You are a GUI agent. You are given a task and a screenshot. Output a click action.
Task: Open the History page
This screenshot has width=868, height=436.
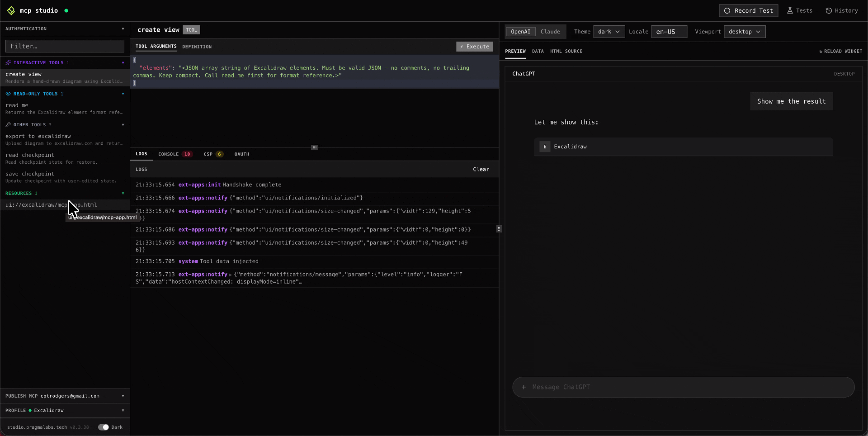842,11
